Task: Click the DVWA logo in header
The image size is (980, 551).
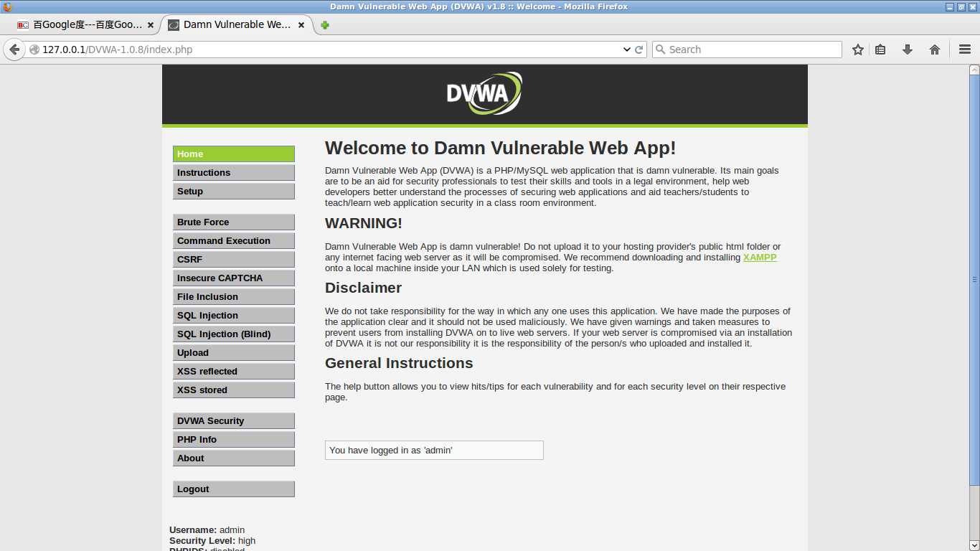Action: tap(484, 93)
